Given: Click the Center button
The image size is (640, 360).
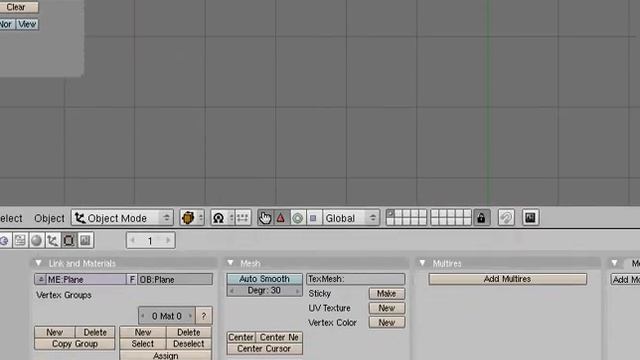Looking at the screenshot, I should 241,337.
